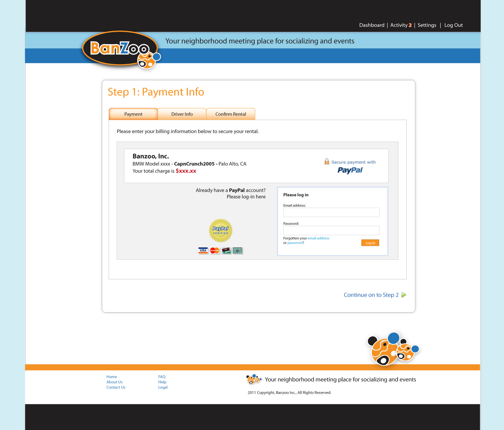Click the Email address input field
The height and width of the screenshot is (430, 504).
tap(331, 213)
